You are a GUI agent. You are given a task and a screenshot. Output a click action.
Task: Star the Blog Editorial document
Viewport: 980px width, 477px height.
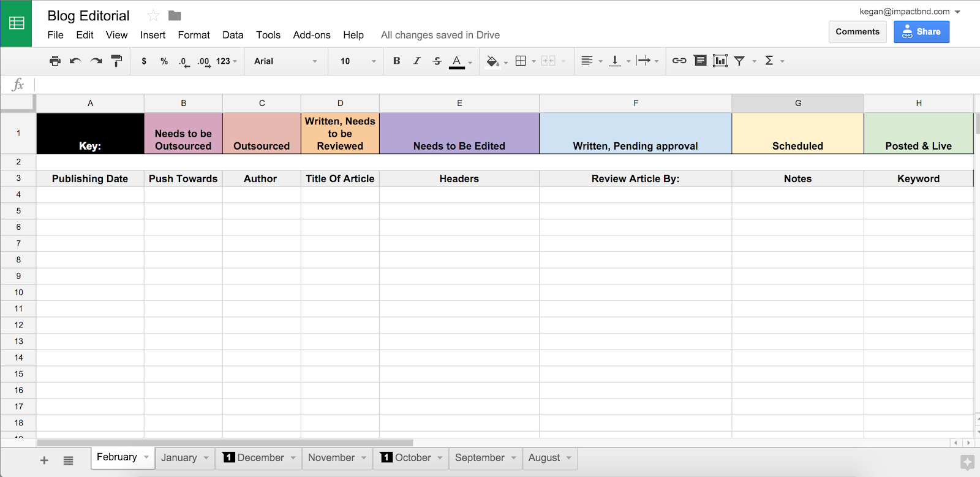tap(153, 16)
